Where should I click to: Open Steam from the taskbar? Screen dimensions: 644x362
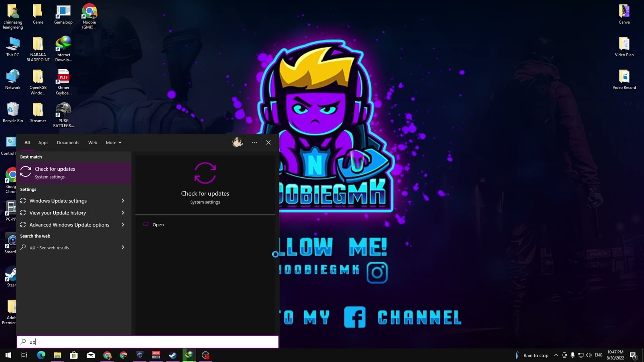pyautogui.click(x=173, y=355)
